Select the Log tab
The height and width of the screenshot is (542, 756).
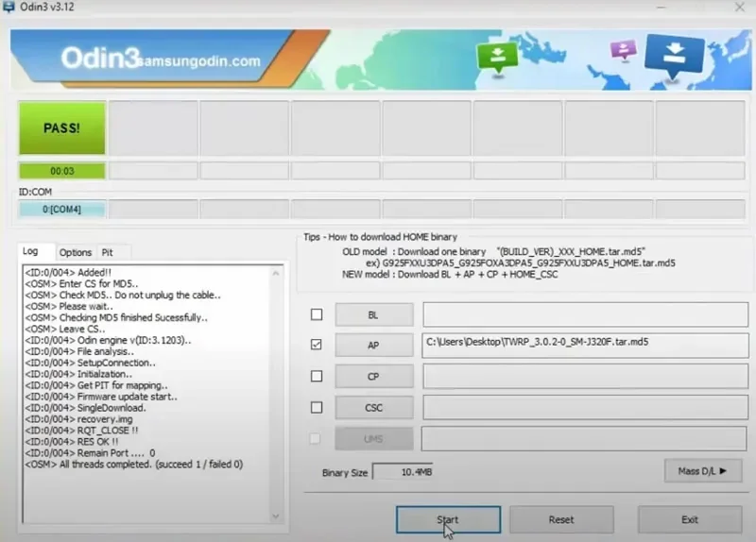coord(30,251)
